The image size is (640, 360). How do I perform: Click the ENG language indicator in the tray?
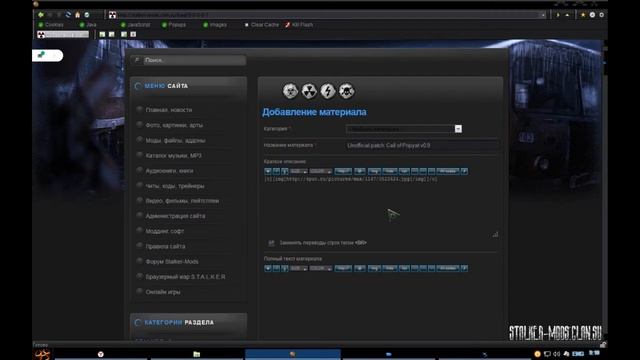pos(578,353)
